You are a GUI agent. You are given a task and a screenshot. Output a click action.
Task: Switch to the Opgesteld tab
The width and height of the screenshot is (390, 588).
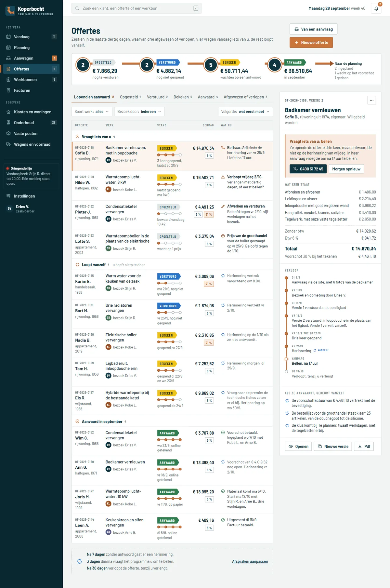(131, 97)
